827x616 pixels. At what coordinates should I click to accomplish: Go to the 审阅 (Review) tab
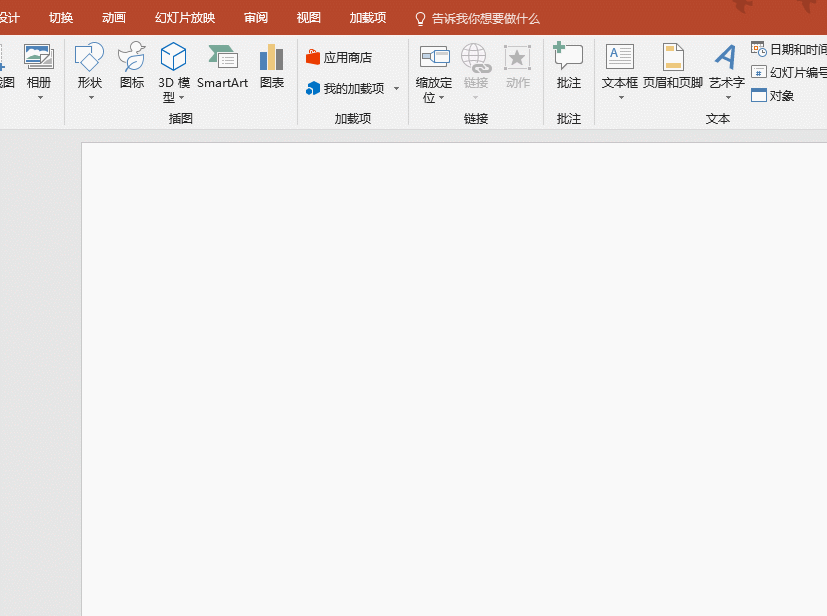point(256,18)
